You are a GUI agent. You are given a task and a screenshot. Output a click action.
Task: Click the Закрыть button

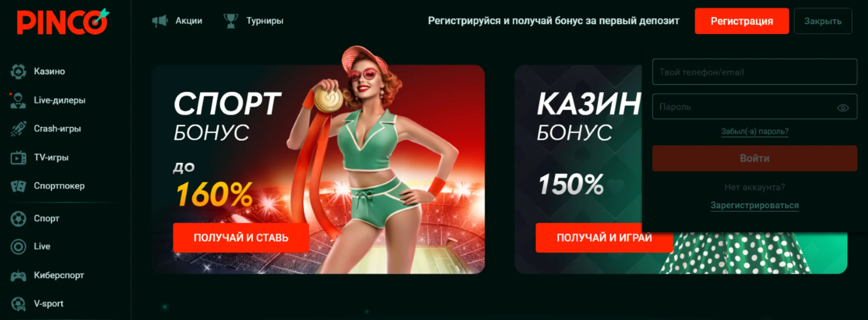coord(823,21)
